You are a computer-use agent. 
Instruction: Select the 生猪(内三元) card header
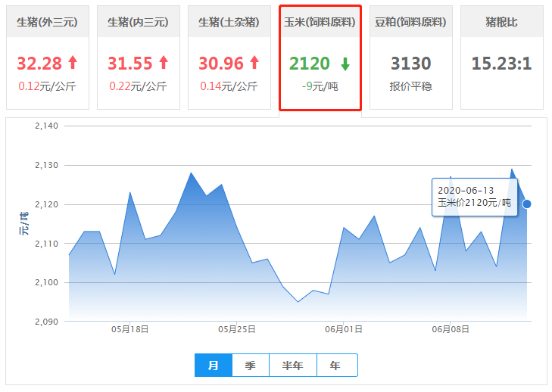pyautogui.click(x=139, y=22)
